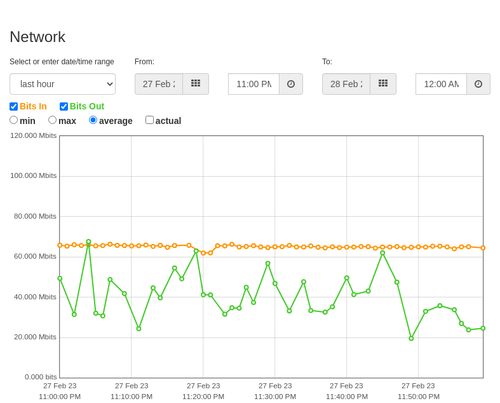This screenshot has width=500, height=403.
Task: Click the '11:40:00 PM' time axis label
Action: tap(347, 397)
